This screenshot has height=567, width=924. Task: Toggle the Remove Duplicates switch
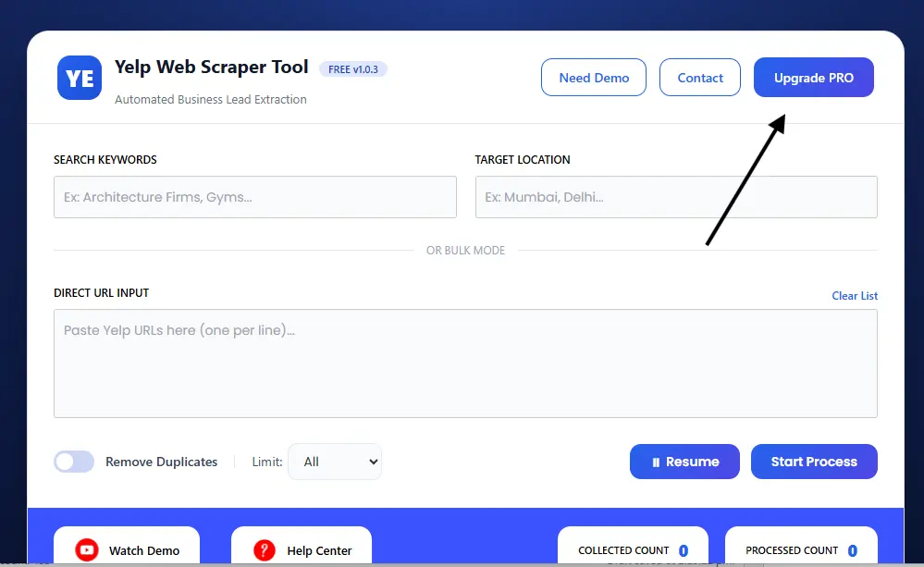(x=74, y=462)
